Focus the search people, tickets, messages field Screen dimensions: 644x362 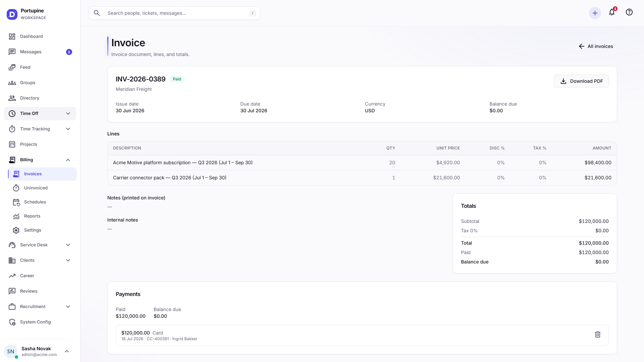click(x=174, y=13)
